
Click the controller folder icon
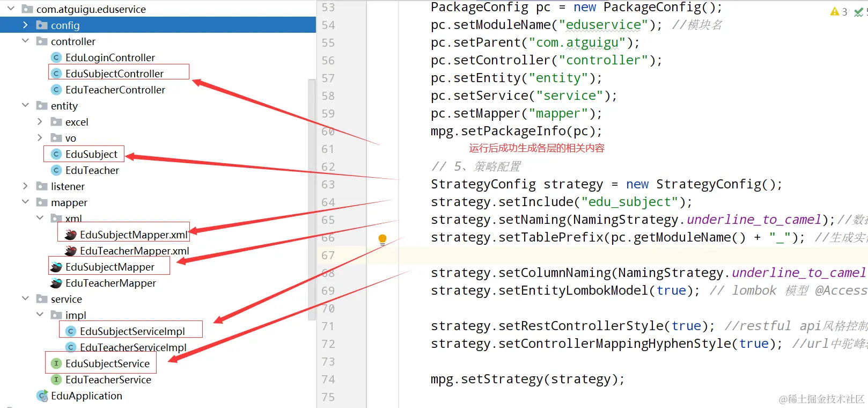point(42,41)
